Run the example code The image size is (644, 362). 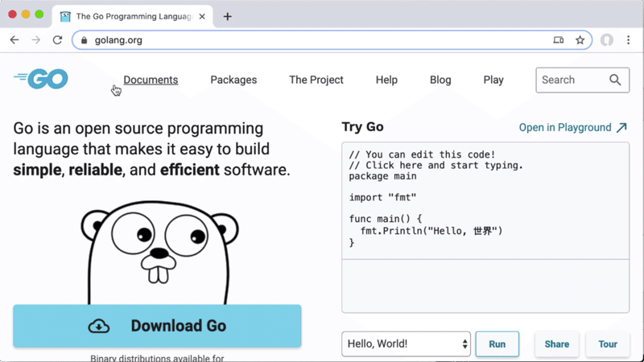[497, 344]
